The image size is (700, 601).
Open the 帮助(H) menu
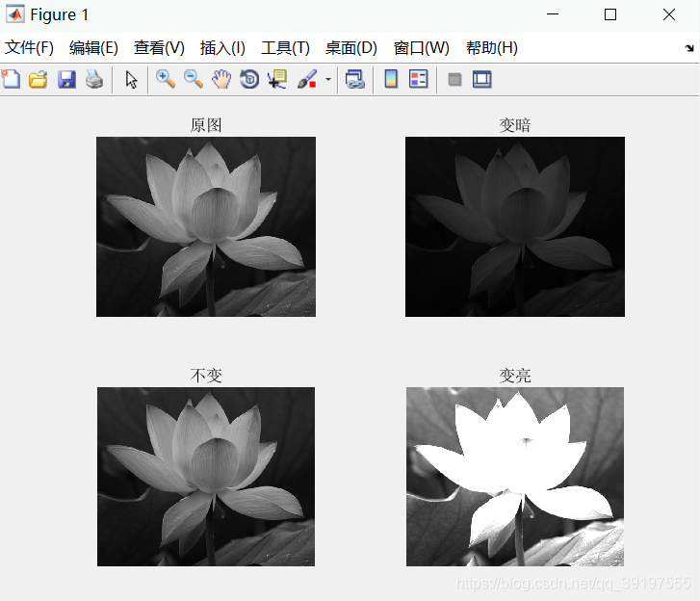pos(492,47)
